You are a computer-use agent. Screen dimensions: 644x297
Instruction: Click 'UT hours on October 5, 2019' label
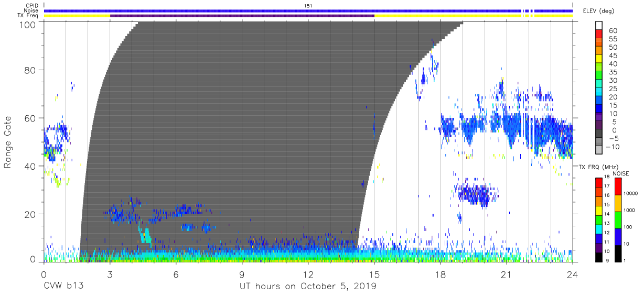click(x=308, y=287)
